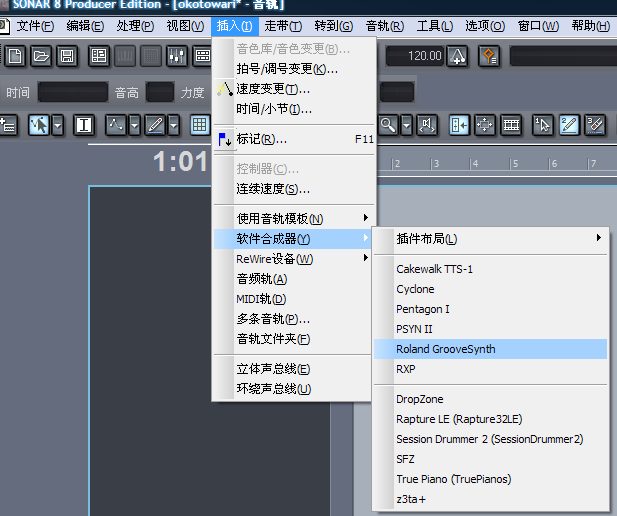The image size is (617, 516).
Task: Choose 连续速度(S)... menu item
Action: [x=292, y=189]
